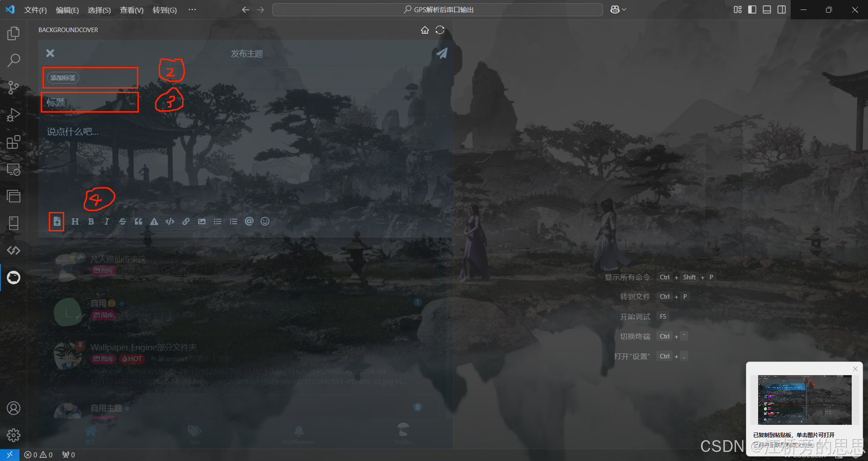The width and height of the screenshot is (868, 461).
Task: Insert a code block in the post editor
Action: pos(170,221)
